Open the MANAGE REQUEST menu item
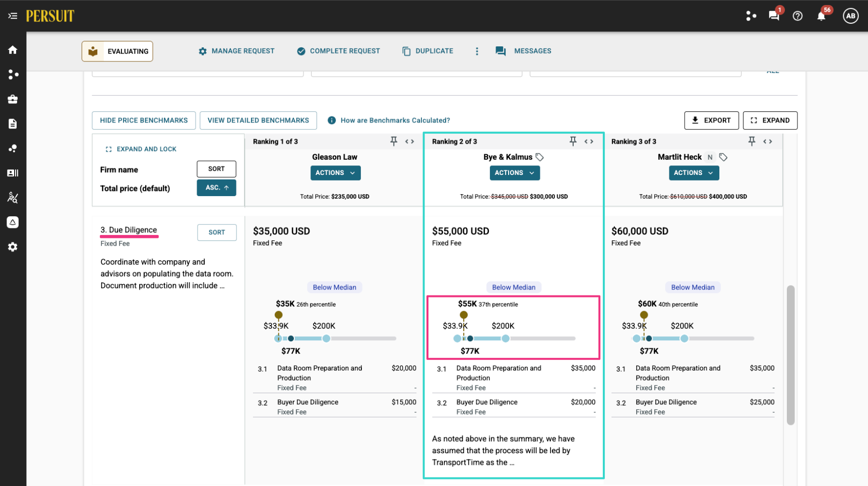The image size is (868, 486). [x=236, y=51]
